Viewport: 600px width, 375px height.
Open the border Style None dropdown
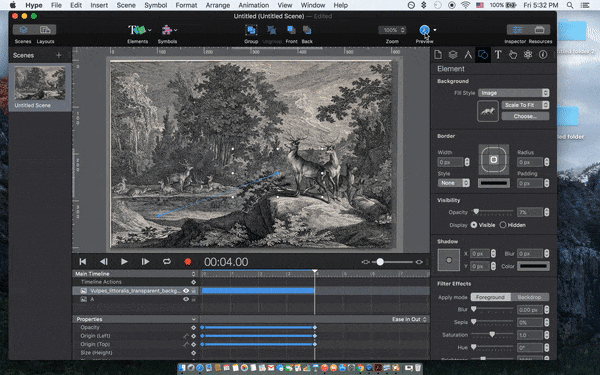453,183
